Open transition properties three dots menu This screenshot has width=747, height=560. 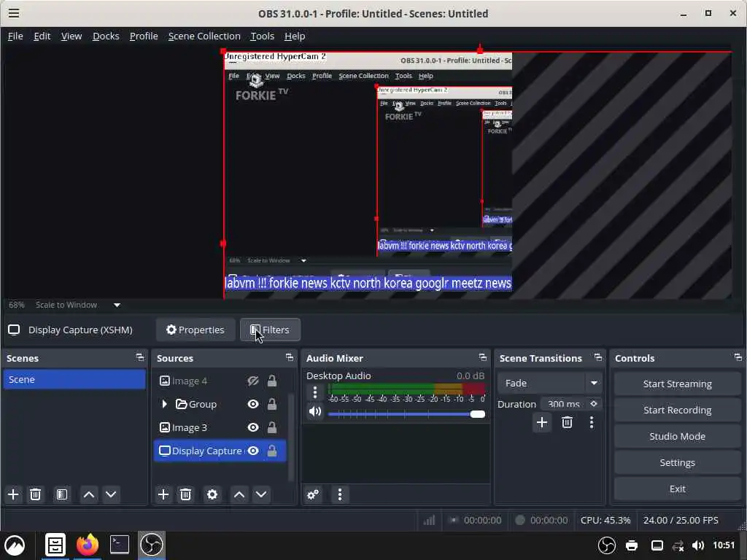[x=592, y=422]
